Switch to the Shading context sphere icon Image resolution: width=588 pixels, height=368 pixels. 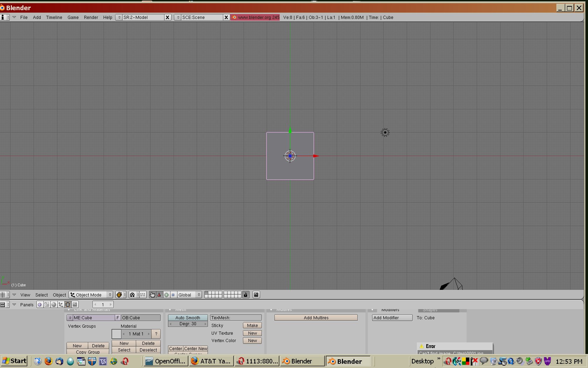tap(54, 305)
